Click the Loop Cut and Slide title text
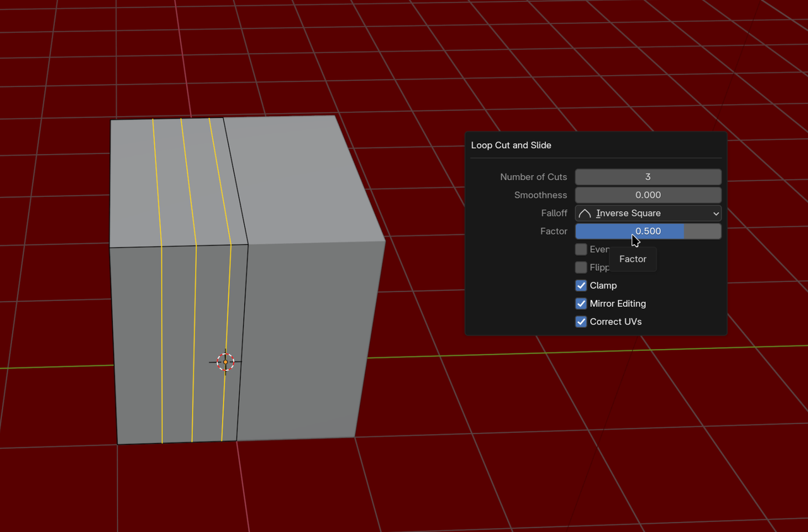808x532 pixels. click(511, 145)
